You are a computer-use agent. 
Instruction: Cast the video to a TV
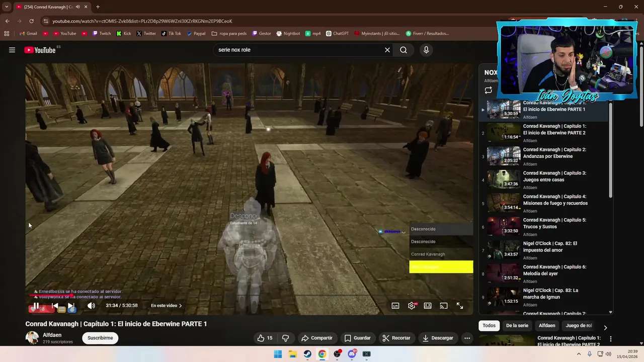click(444, 306)
